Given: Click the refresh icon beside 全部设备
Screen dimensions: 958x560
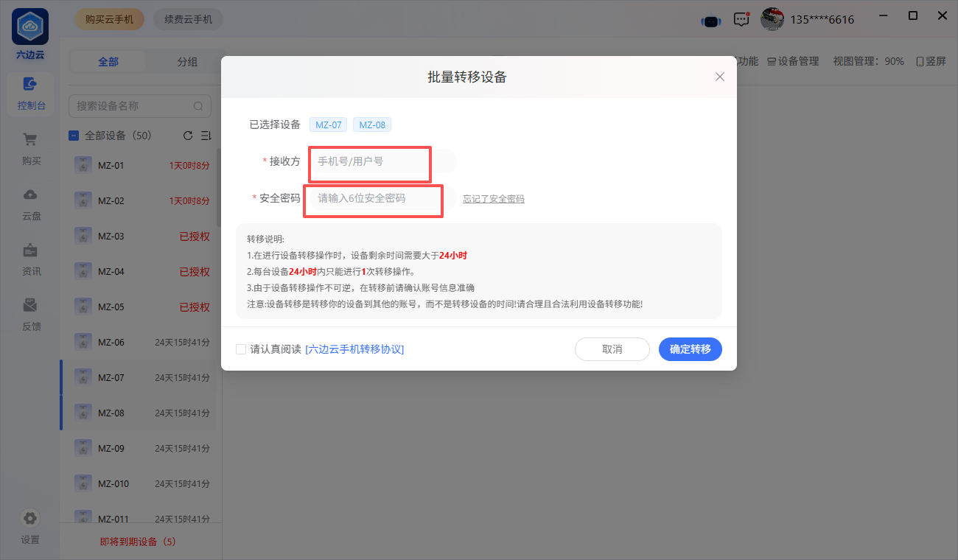Looking at the screenshot, I should (188, 136).
